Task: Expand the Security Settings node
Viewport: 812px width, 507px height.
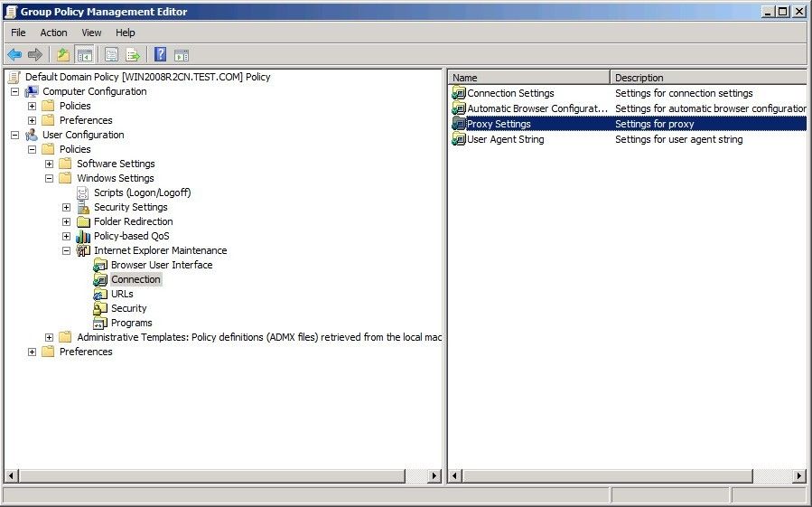Action: tap(66, 207)
